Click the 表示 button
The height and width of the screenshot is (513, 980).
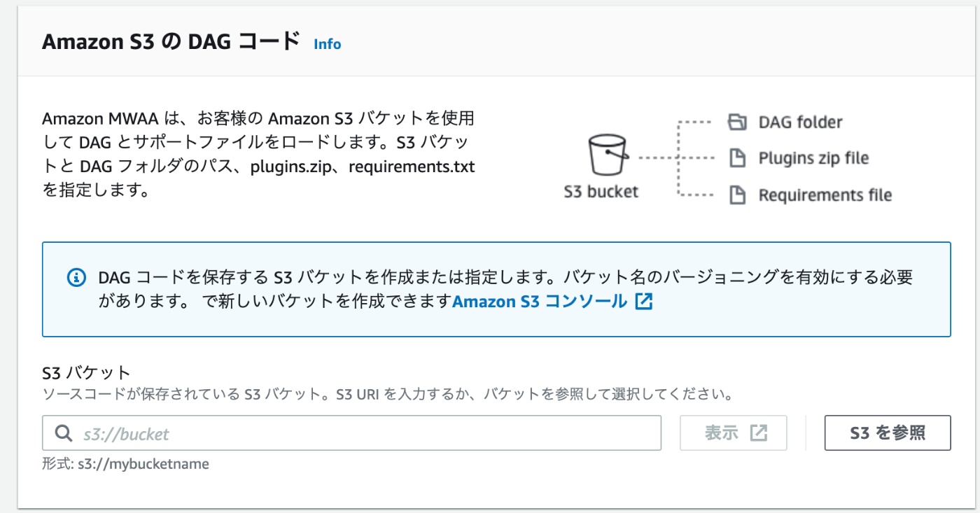point(734,433)
